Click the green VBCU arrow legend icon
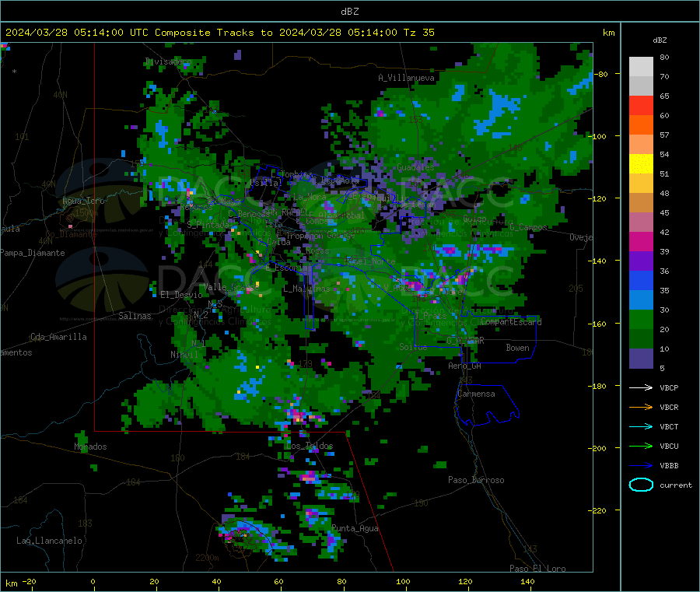Viewport: 700px width, 592px height. click(641, 446)
